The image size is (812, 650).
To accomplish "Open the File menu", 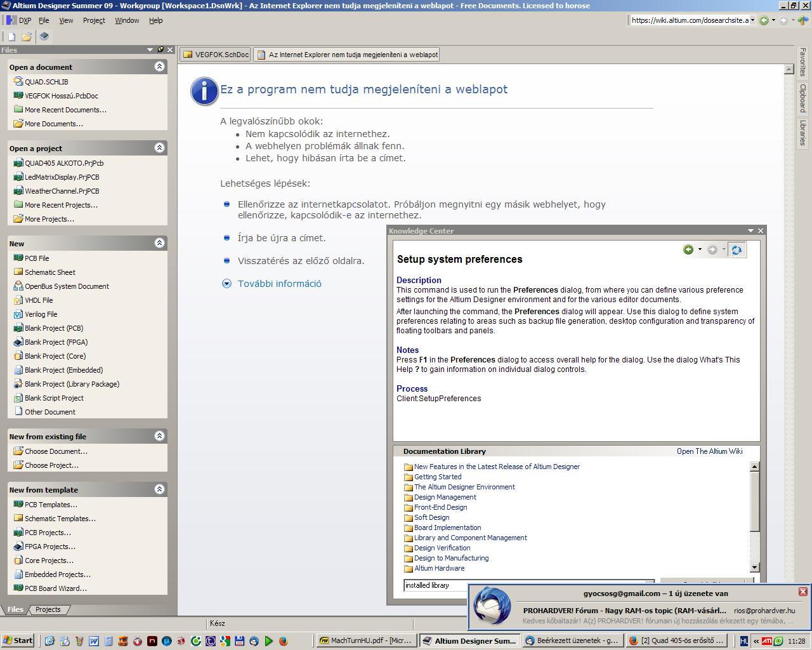I will coord(44,20).
